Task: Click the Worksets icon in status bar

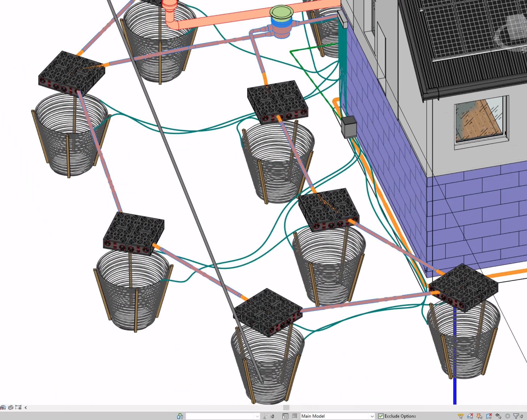Action: [x=180, y=416]
